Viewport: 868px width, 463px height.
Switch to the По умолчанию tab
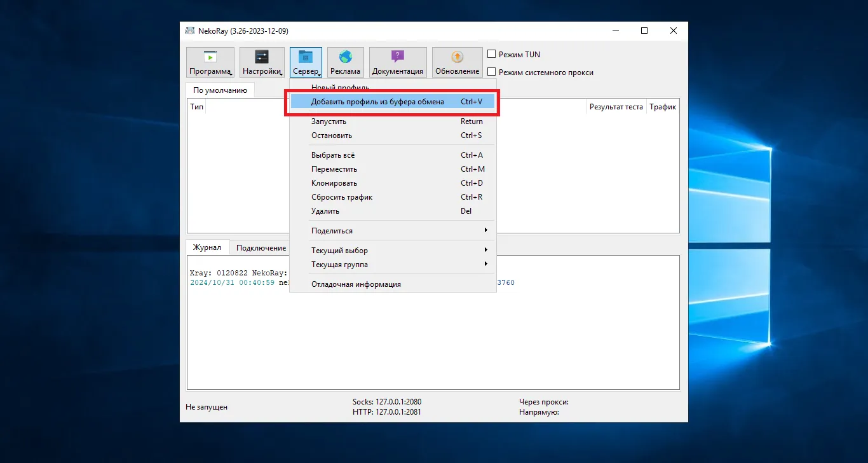tap(220, 90)
